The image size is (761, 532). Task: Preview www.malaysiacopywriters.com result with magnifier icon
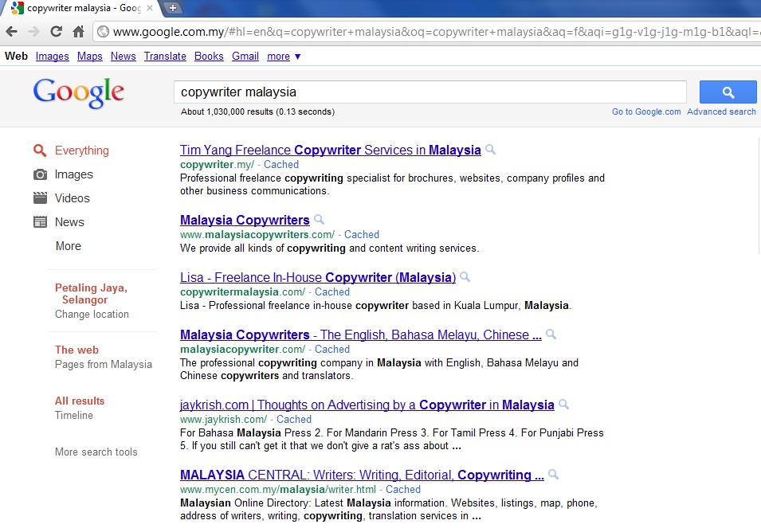(319, 219)
